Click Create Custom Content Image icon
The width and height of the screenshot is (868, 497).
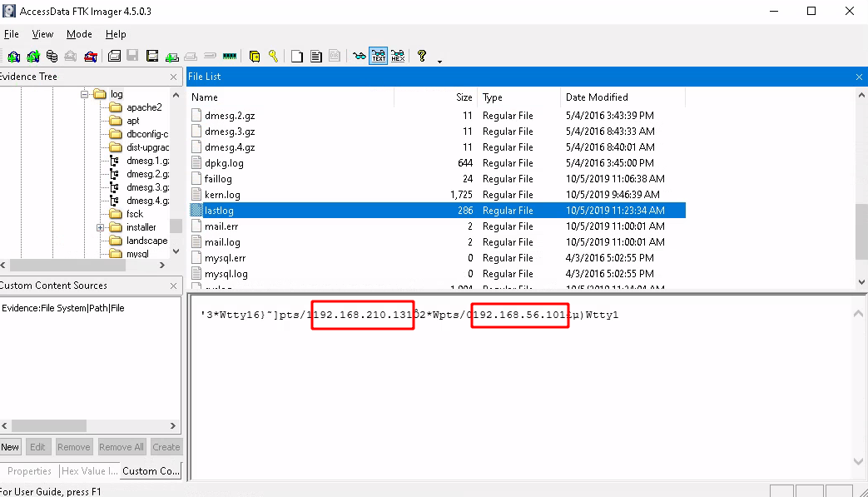pos(191,56)
